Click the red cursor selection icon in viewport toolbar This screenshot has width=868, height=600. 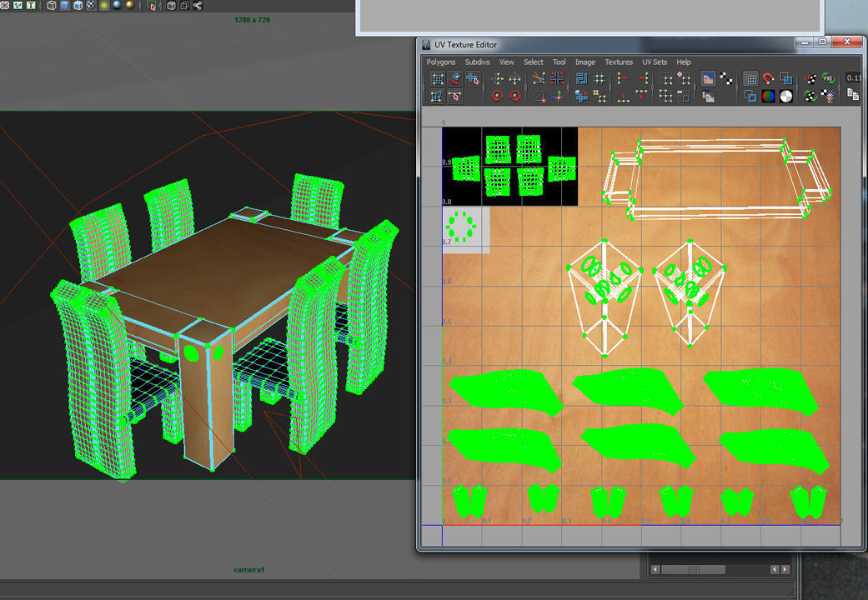click(x=151, y=6)
